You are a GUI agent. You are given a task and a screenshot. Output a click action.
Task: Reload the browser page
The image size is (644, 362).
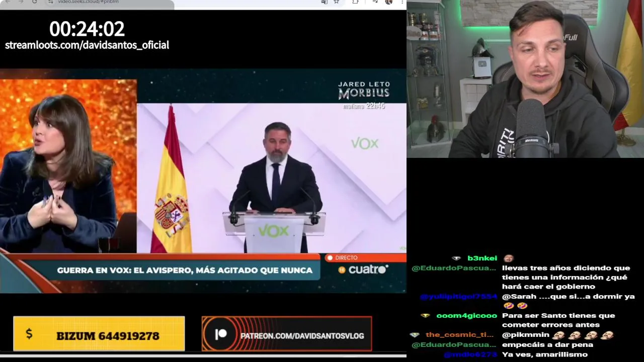pos(34,2)
